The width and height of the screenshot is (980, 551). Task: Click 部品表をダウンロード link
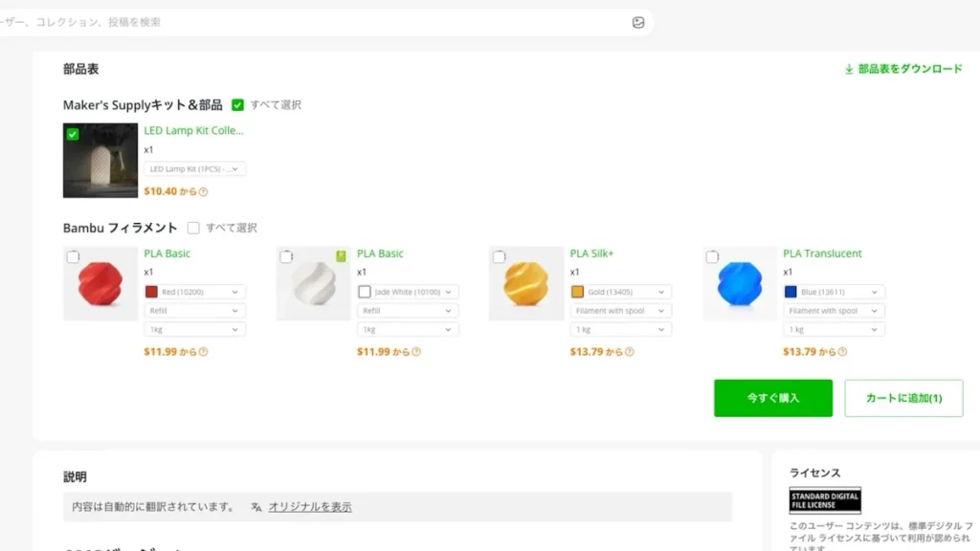[x=910, y=69]
